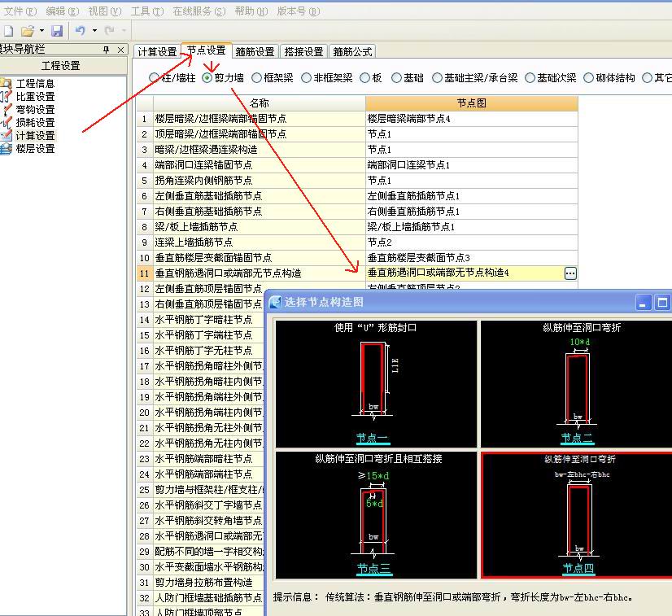
Task: Click the 节点图 column header
Action: [471, 103]
